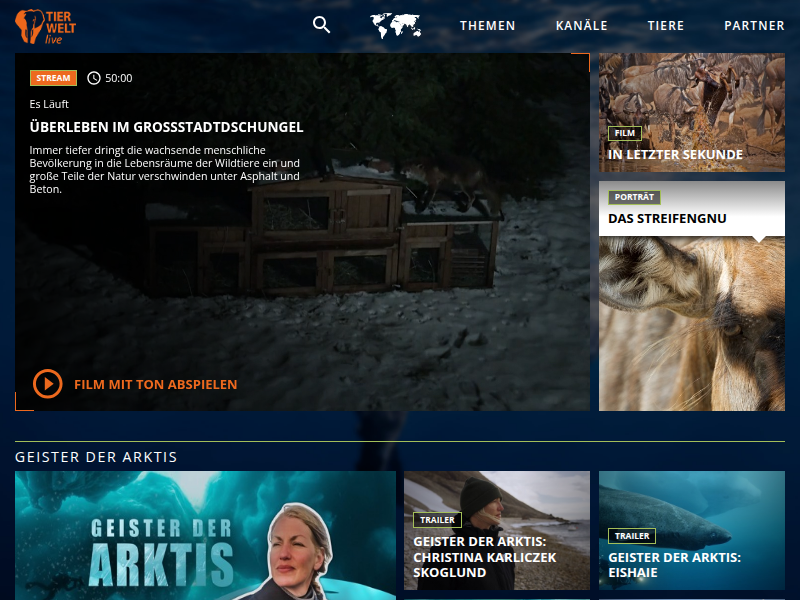Open the In letzter Sekunde film tile
This screenshot has height=600, width=800.
coord(692,112)
